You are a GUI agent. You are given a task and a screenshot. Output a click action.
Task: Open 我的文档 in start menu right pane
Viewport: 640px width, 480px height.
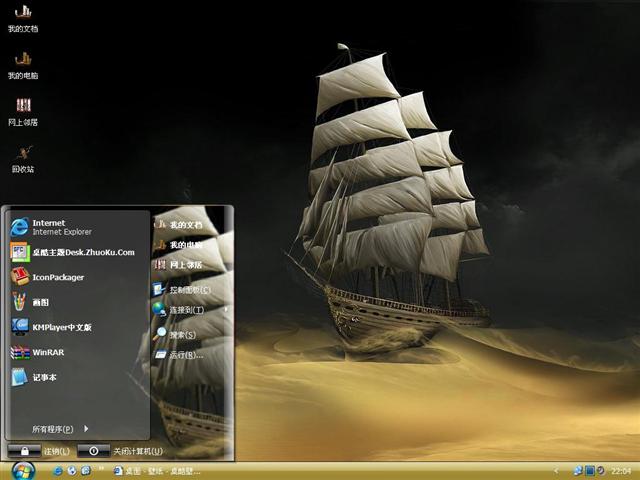click(178, 224)
